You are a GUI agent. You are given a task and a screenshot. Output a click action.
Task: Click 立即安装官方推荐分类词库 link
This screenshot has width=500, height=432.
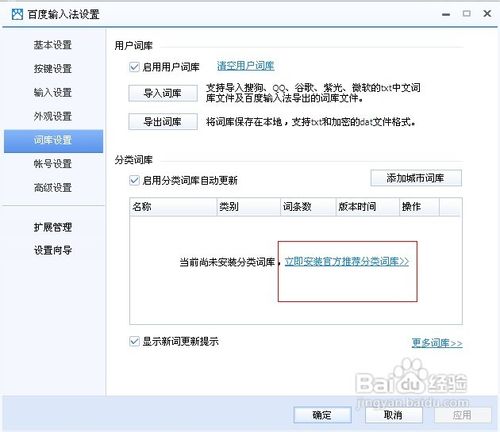347,262
